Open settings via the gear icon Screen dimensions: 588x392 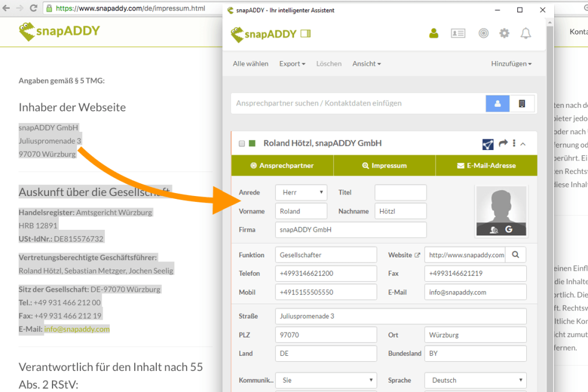(x=504, y=33)
